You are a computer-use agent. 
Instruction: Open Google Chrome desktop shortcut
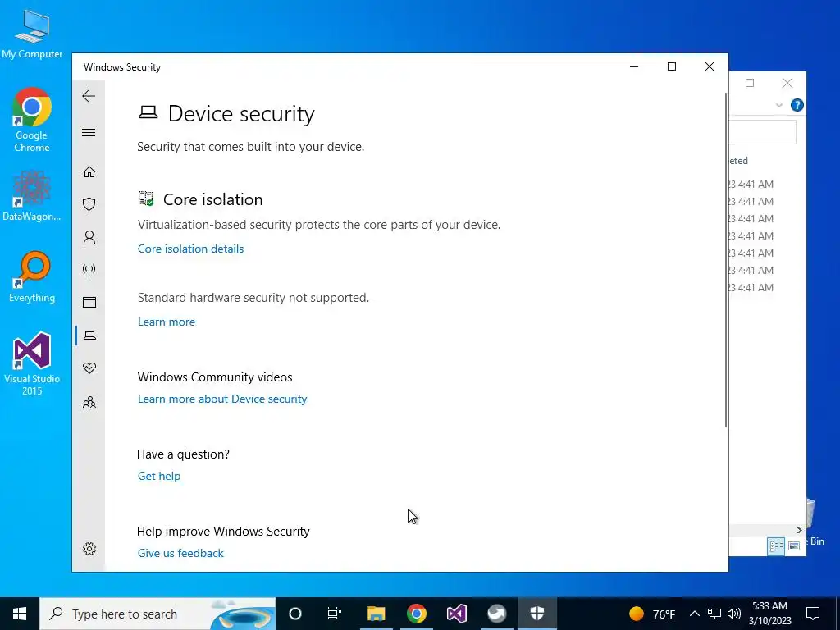[x=32, y=120]
